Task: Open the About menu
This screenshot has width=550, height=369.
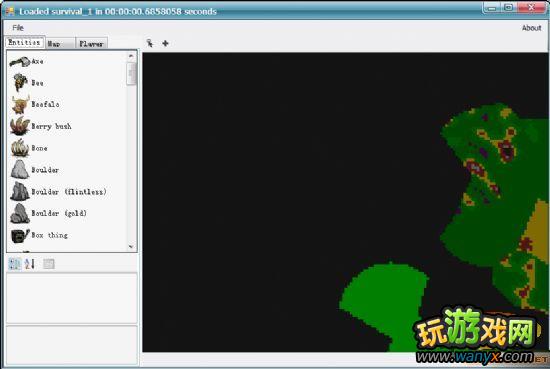Action: point(531,28)
